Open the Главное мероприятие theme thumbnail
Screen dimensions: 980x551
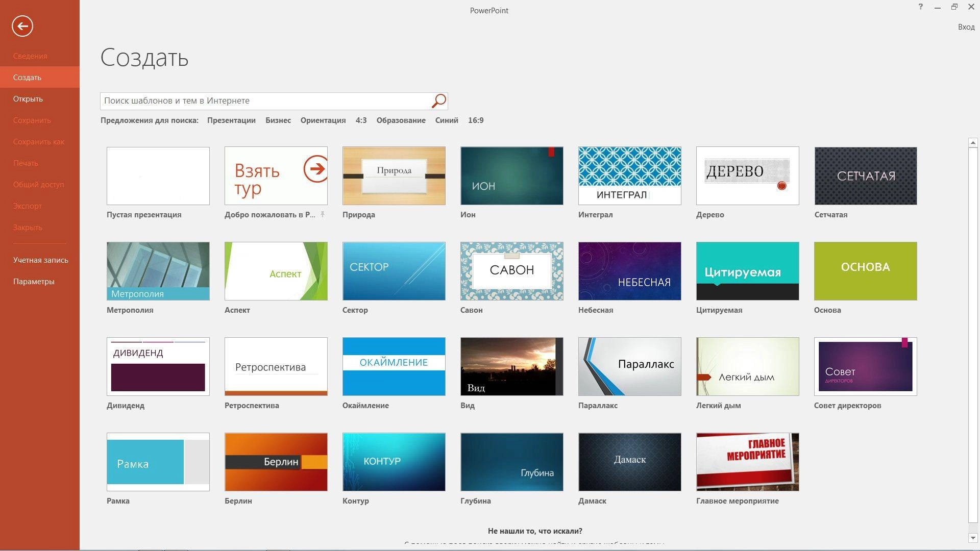click(748, 462)
